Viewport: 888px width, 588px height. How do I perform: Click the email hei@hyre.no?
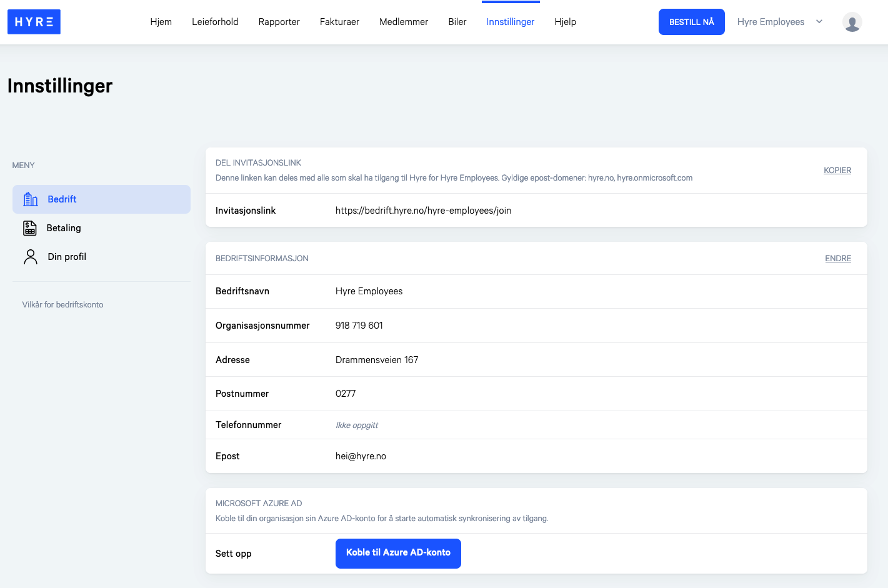pyautogui.click(x=361, y=456)
